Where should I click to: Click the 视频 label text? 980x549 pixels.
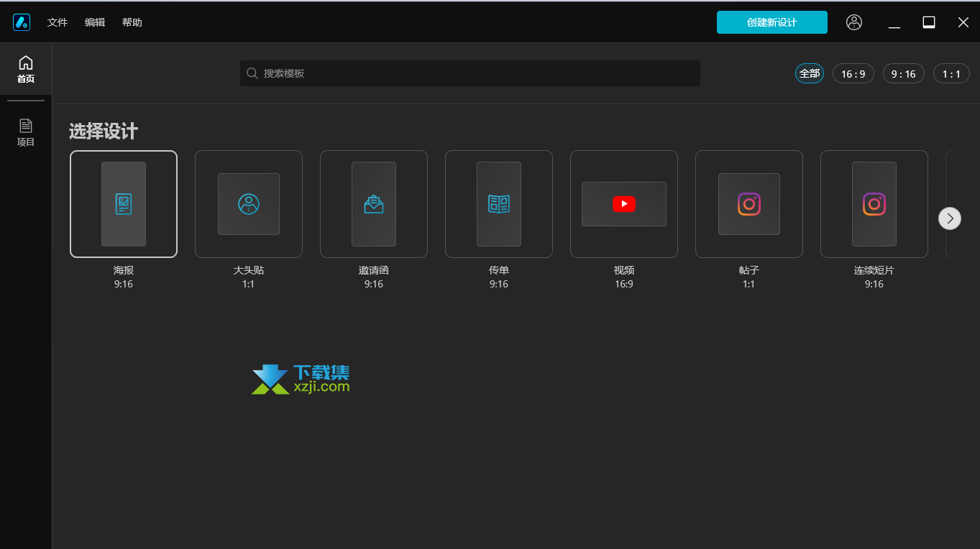click(624, 270)
